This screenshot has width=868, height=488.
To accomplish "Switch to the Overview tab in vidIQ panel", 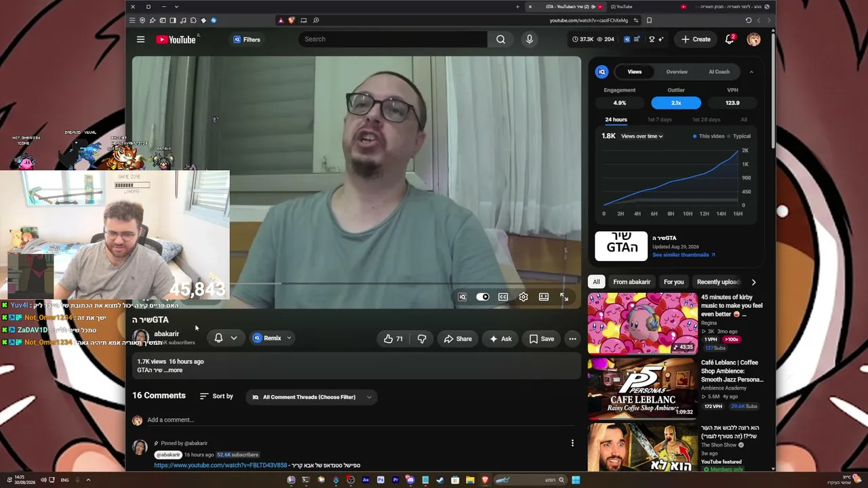I will click(x=677, y=72).
